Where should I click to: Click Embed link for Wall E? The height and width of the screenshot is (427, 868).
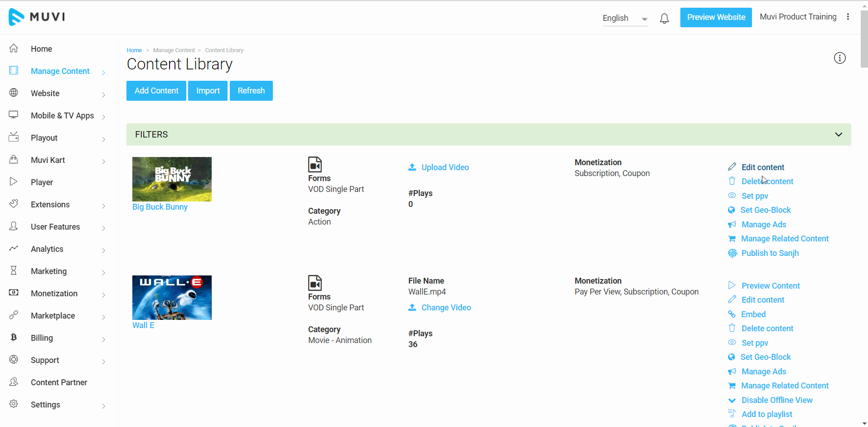(753, 314)
